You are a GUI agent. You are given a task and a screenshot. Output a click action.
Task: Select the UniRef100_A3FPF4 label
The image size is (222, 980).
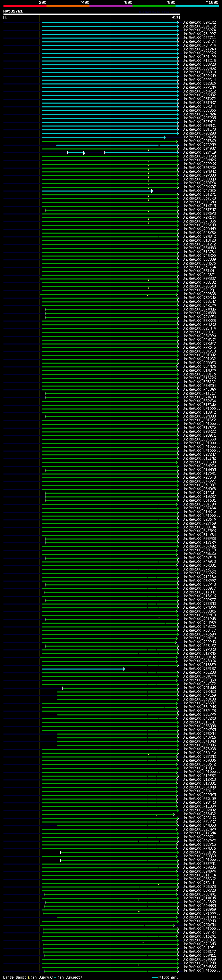199,45
